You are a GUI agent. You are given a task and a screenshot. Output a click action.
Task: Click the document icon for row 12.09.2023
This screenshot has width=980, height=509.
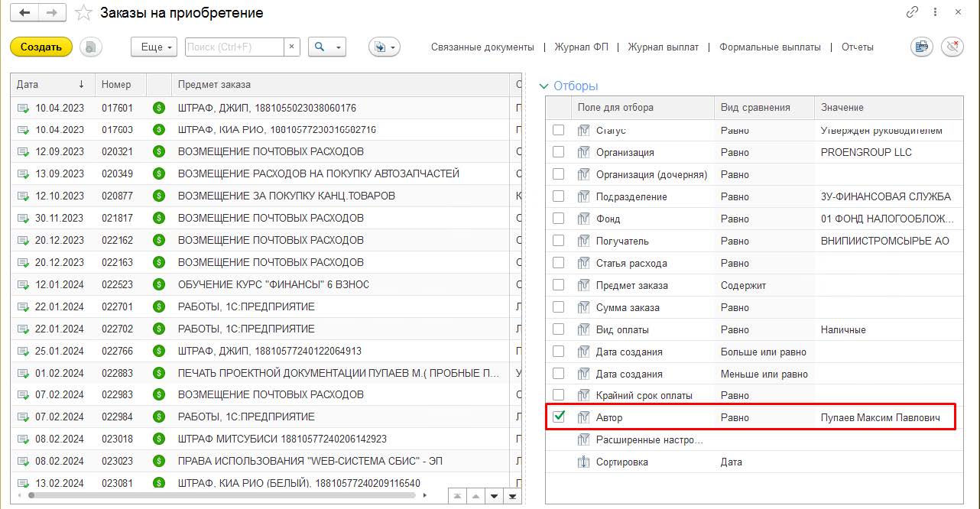[x=23, y=152]
